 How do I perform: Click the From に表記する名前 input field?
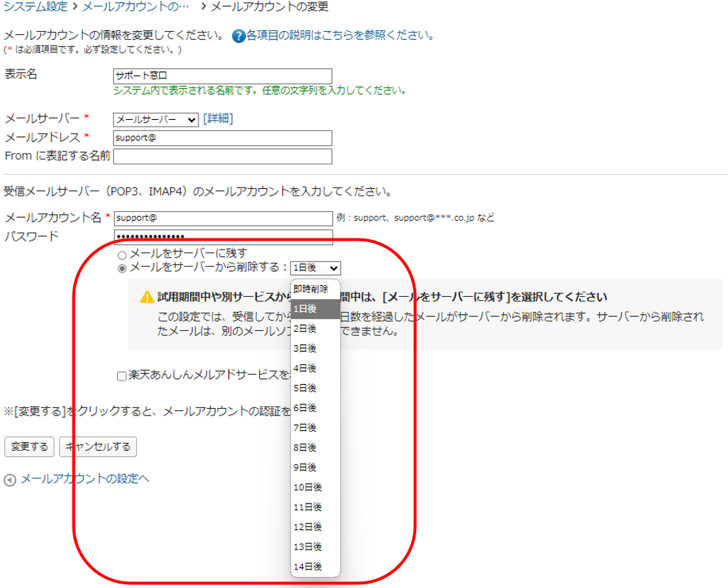[x=222, y=156]
